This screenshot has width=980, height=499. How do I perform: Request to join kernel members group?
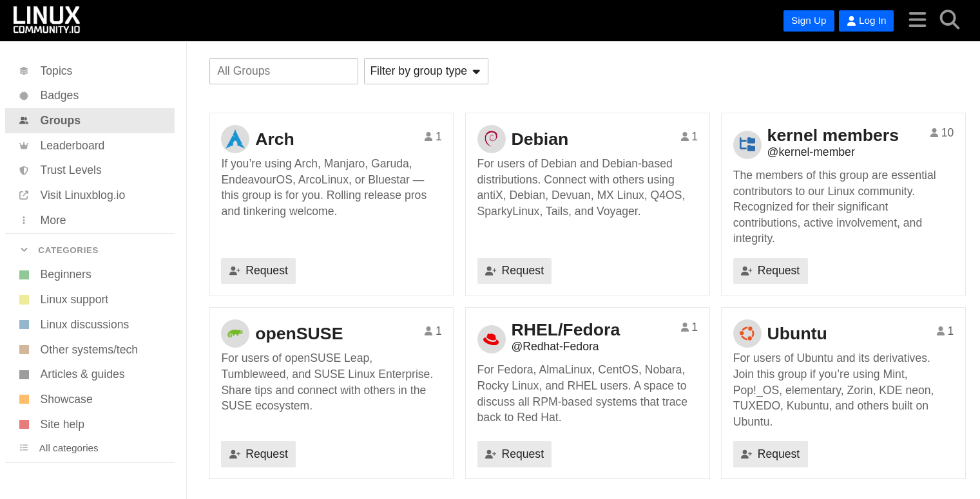pyautogui.click(x=771, y=271)
